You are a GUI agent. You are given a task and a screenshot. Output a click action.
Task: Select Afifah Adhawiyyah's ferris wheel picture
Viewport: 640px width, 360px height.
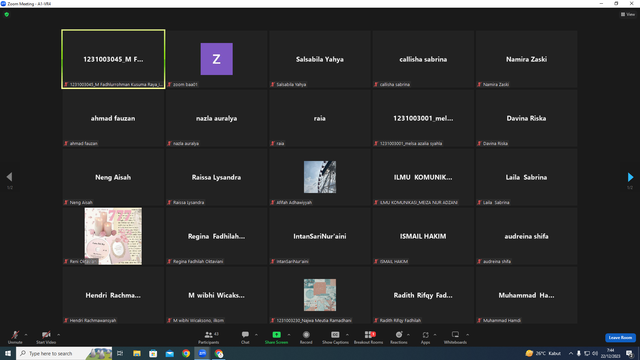coord(320,177)
